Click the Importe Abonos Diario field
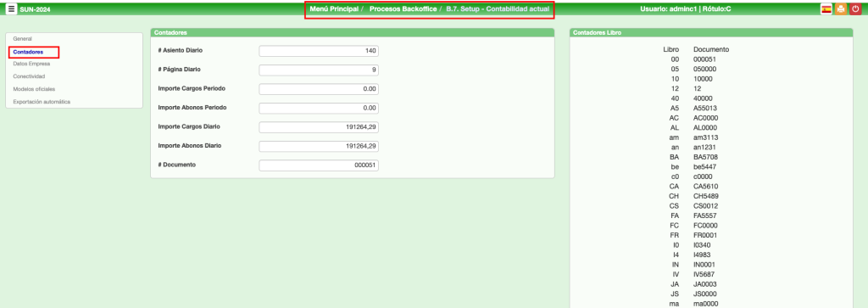 coord(319,146)
